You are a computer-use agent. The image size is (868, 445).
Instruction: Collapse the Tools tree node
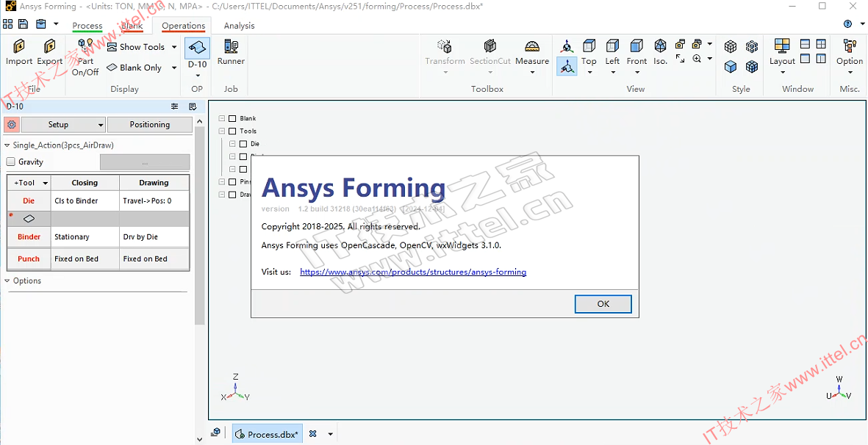pos(222,131)
